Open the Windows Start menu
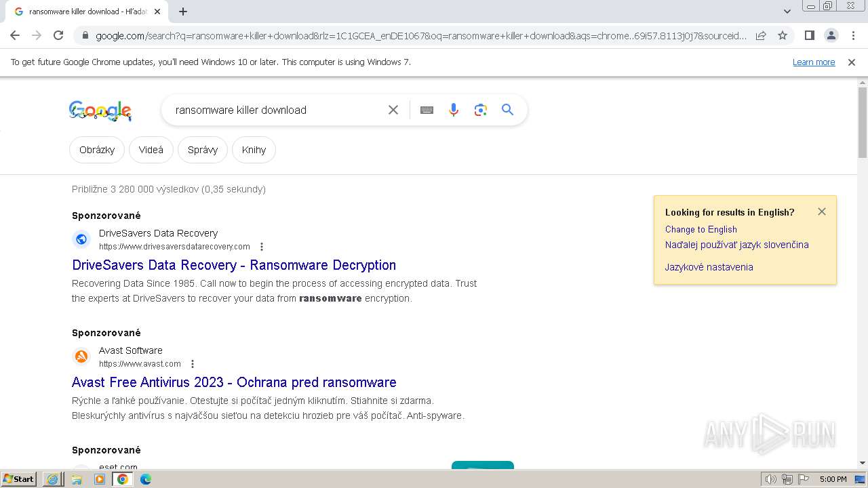Image resolution: width=868 pixels, height=488 pixels. coord(19,479)
